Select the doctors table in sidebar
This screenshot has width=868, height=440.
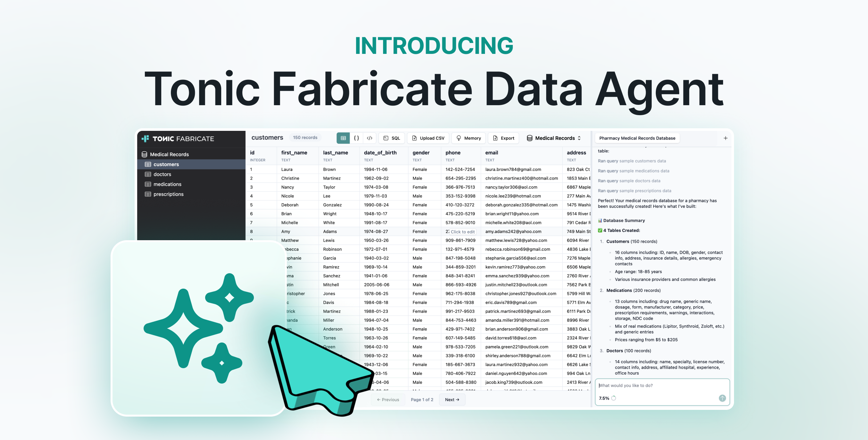(163, 174)
